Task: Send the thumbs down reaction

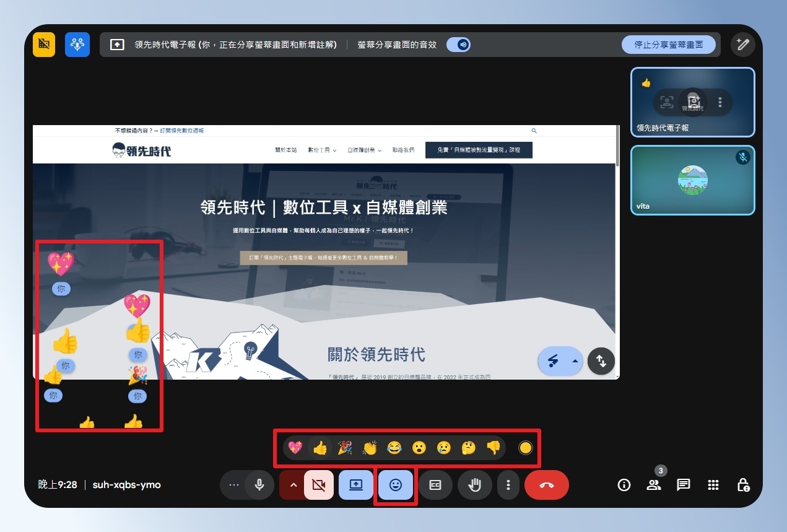Action: coord(494,447)
